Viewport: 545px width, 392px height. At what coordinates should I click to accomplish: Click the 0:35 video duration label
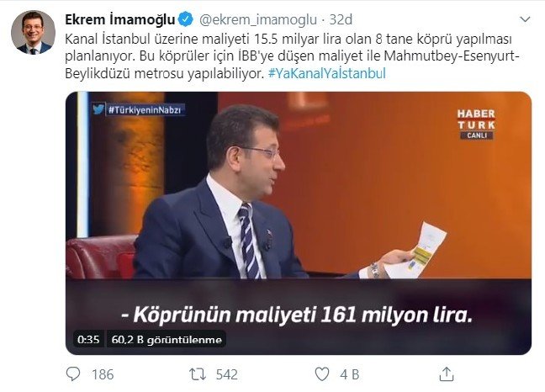(88, 339)
